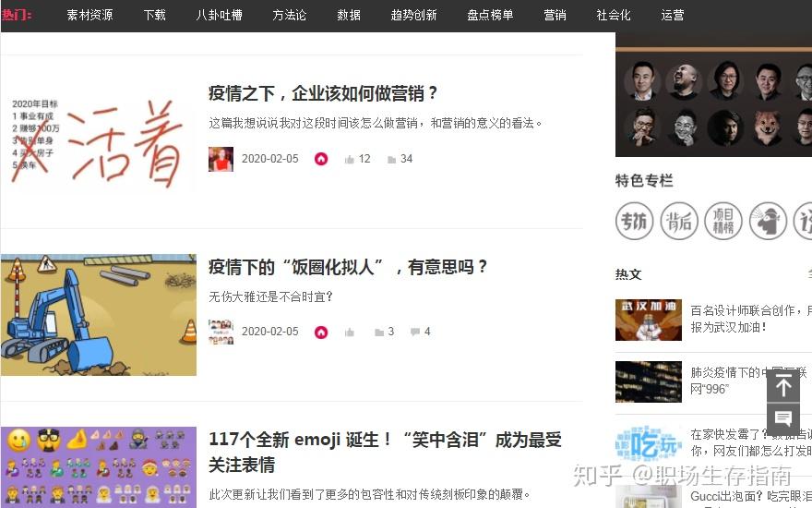The height and width of the screenshot is (508, 812).
Task: Click the excavator cartoon article thumbnail
Action: (99, 315)
